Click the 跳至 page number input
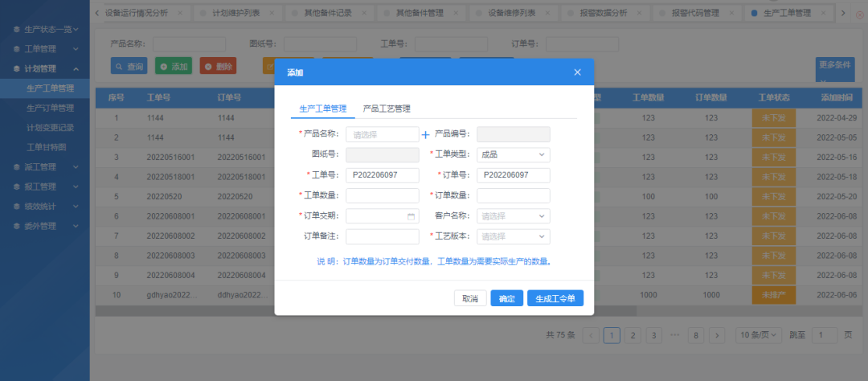 825,334
